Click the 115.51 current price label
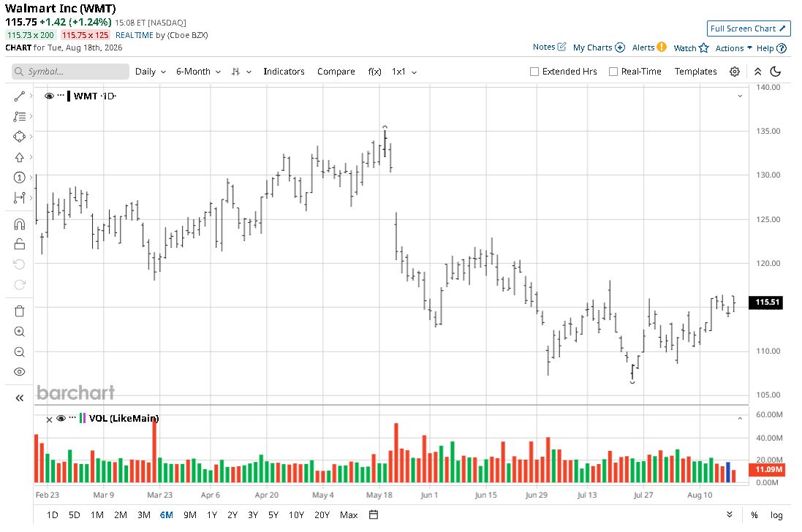Screen dimensions: 802x532 coord(765,302)
